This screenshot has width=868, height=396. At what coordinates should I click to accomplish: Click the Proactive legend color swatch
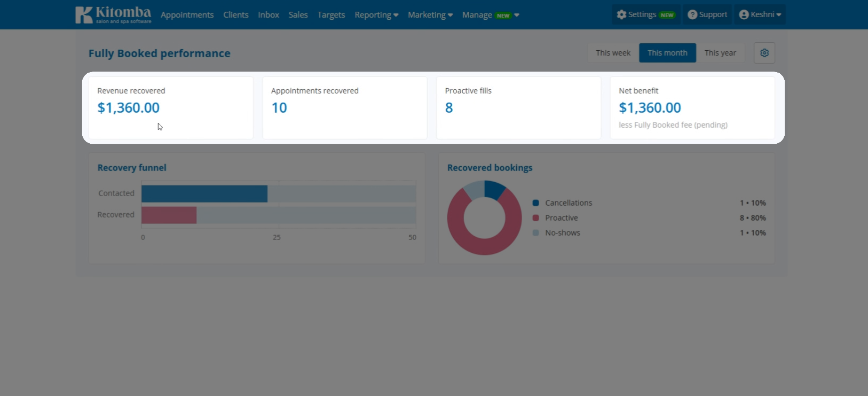(535, 218)
